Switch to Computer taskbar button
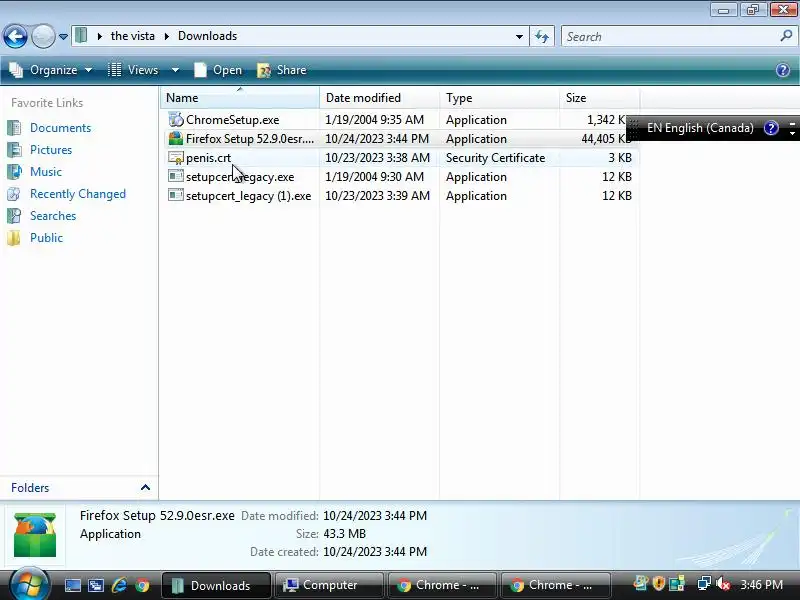The image size is (800, 600). pyautogui.click(x=329, y=585)
